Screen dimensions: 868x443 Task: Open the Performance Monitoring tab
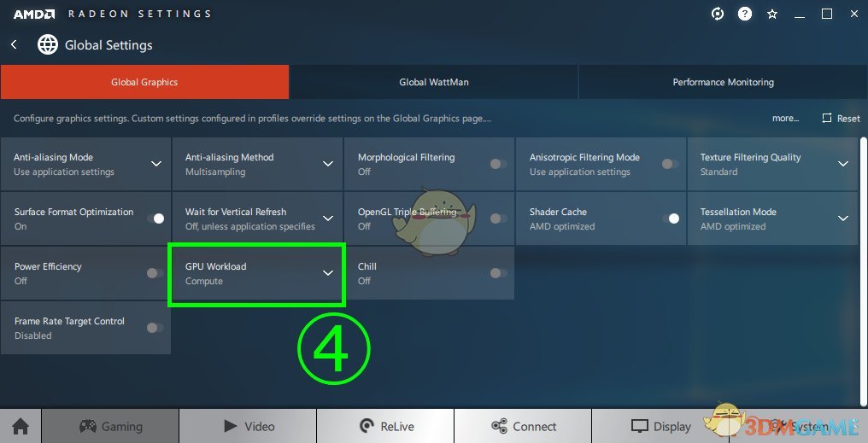pyautogui.click(x=723, y=82)
